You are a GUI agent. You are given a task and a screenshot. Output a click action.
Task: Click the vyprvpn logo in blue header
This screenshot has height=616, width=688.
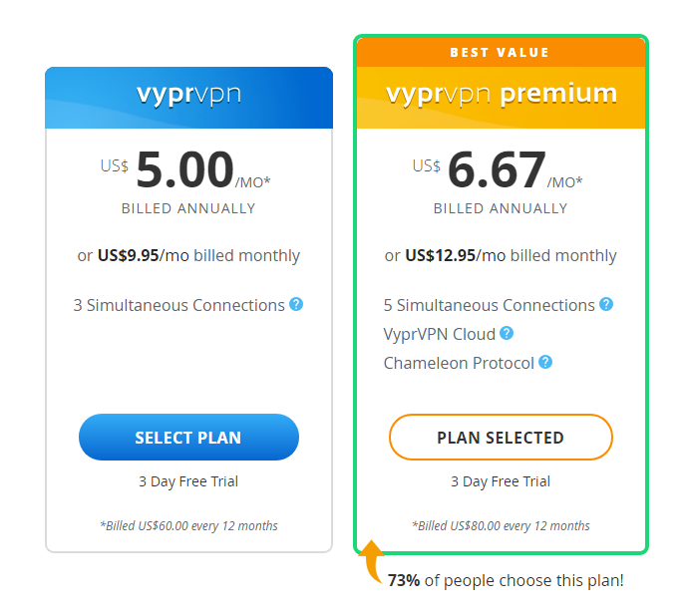coord(188,95)
